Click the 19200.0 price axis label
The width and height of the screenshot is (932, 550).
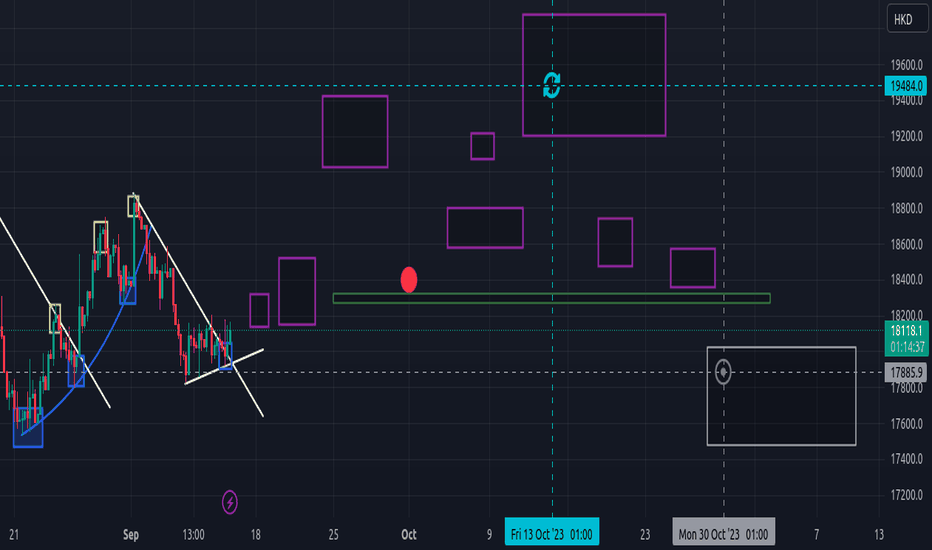[906, 136]
